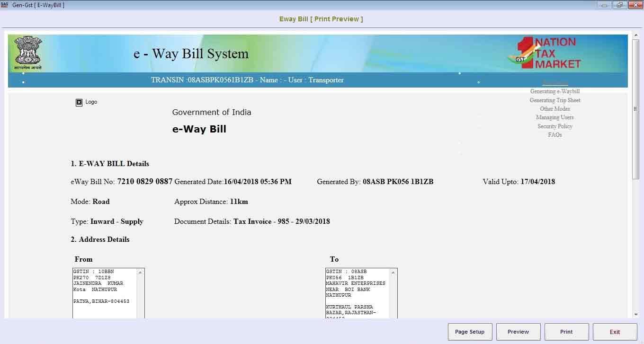Click the Gen-Gst app icon in title bar
This screenshot has width=644, height=344.
pos(5,5)
